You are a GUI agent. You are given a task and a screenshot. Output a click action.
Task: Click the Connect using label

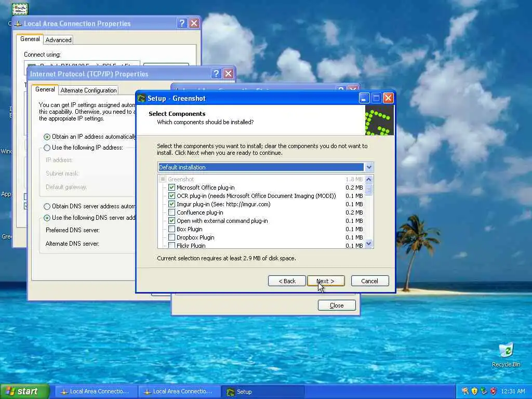coord(43,54)
